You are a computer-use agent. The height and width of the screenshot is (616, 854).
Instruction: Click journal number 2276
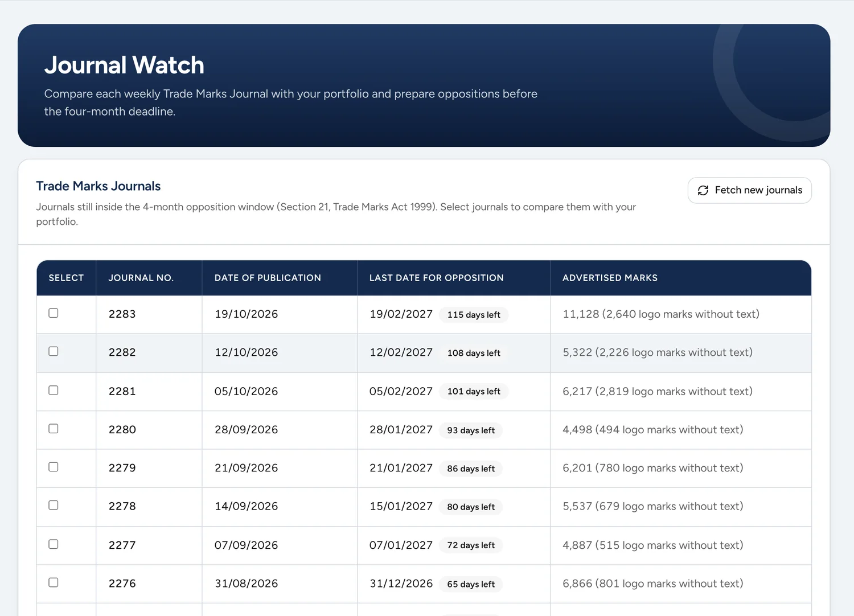(122, 584)
